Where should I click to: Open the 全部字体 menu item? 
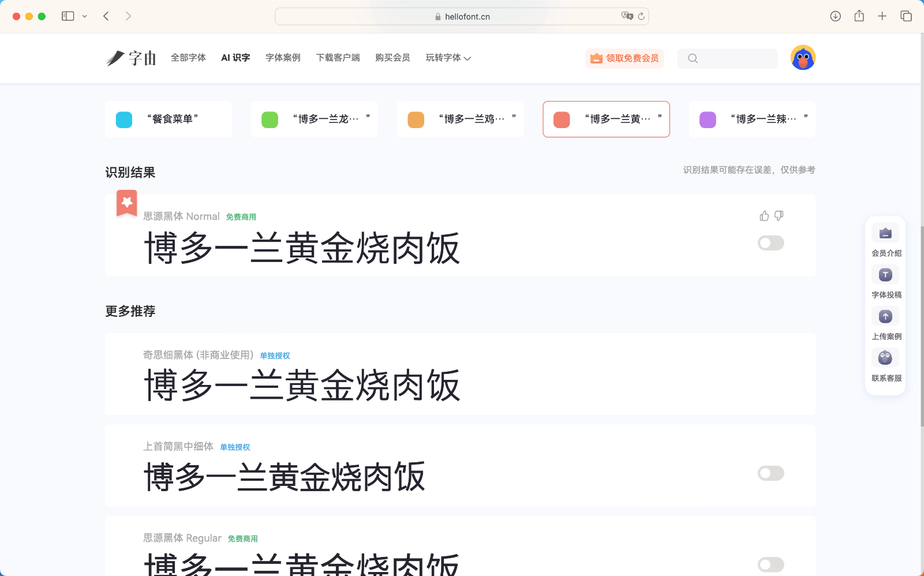click(188, 58)
